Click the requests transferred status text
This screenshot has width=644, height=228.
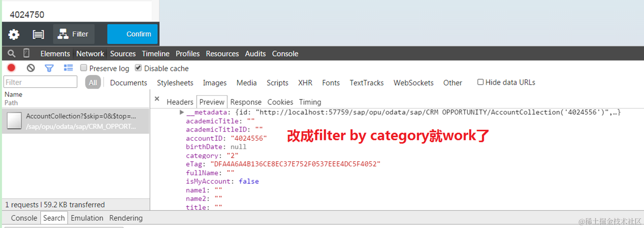pyautogui.click(x=55, y=205)
